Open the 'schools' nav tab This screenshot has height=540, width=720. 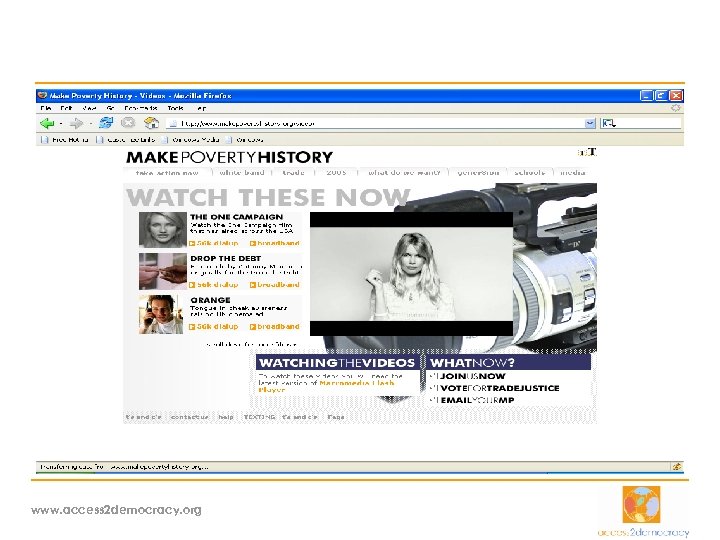click(530, 173)
